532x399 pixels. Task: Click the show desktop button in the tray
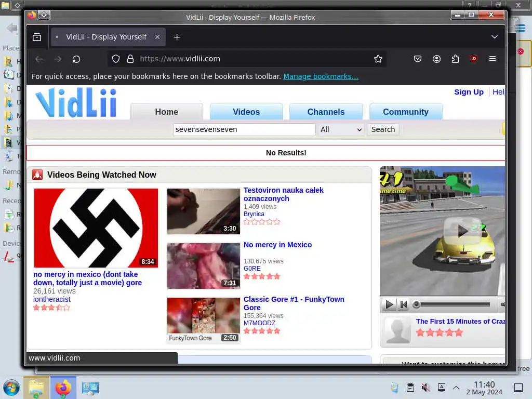[x=518, y=388]
